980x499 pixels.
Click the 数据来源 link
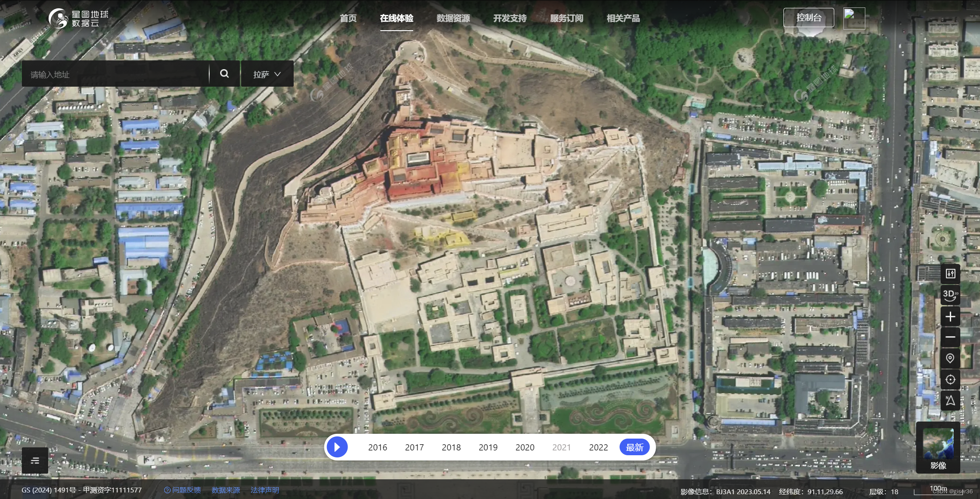[226, 490]
